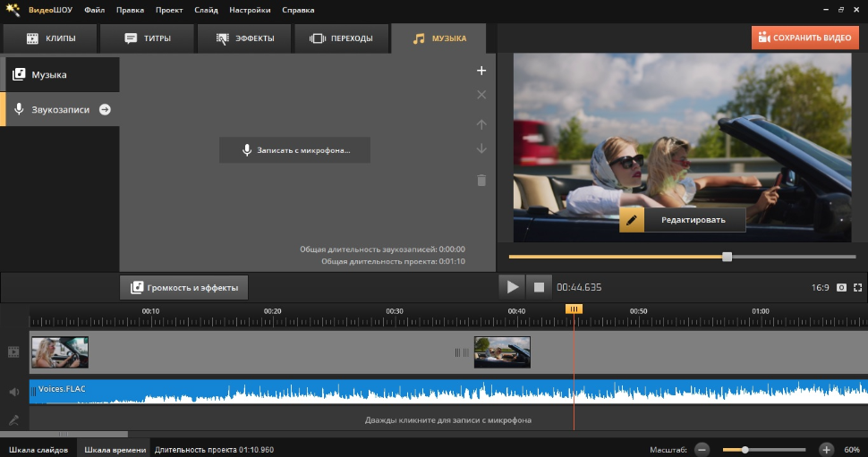Select the first clip thumbnail on timeline

click(59, 352)
